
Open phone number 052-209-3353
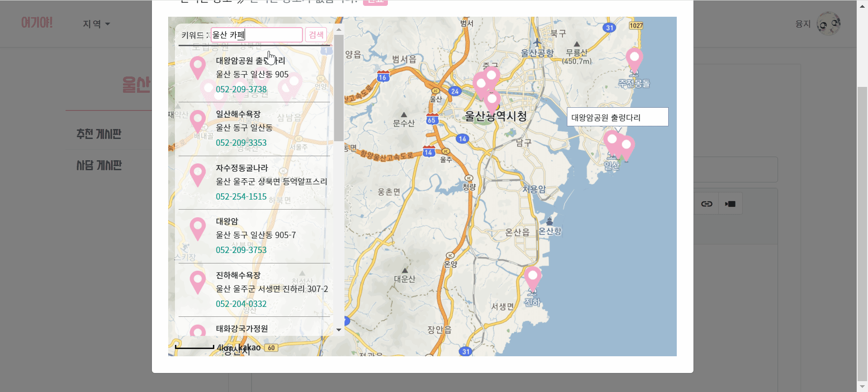tap(241, 143)
